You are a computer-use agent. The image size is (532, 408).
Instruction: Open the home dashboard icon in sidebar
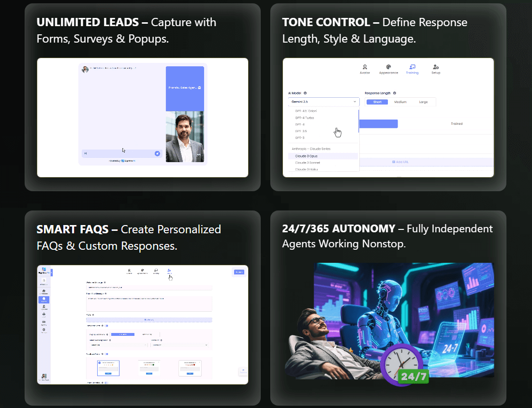(44, 291)
